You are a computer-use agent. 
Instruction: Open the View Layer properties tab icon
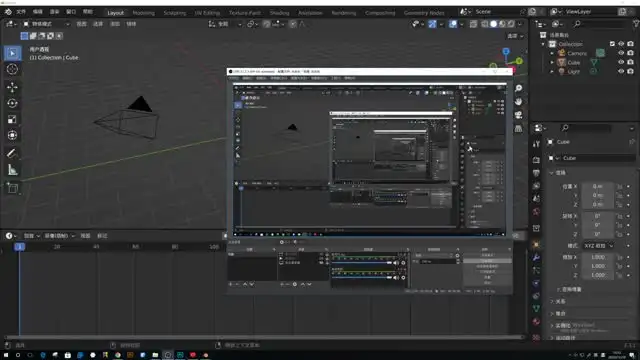536,186
